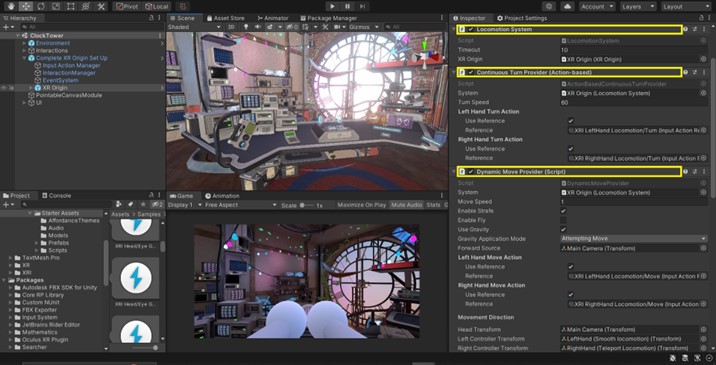716x365 pixels.
Task: Click Head Transform object picker icon
Action: [x=703, y=329]
